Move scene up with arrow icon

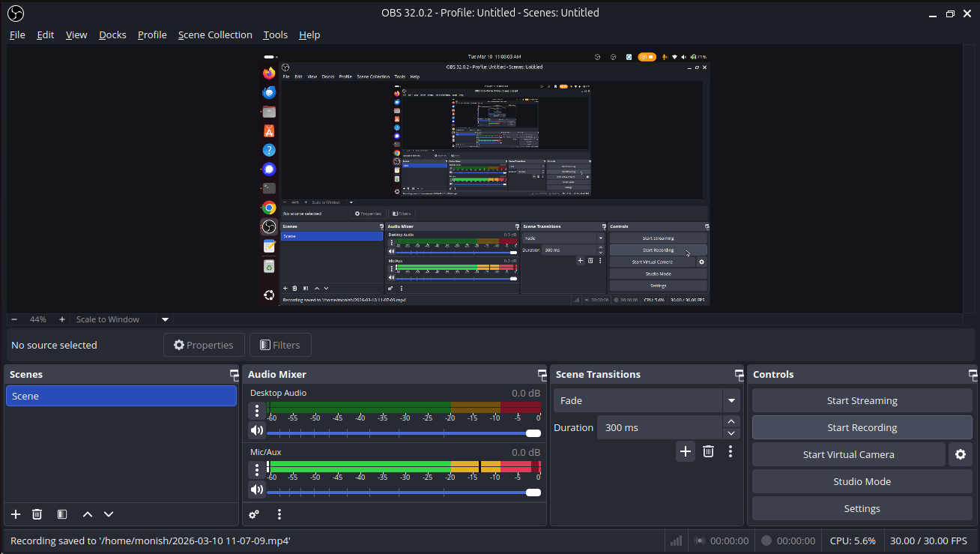pos(88,514)
